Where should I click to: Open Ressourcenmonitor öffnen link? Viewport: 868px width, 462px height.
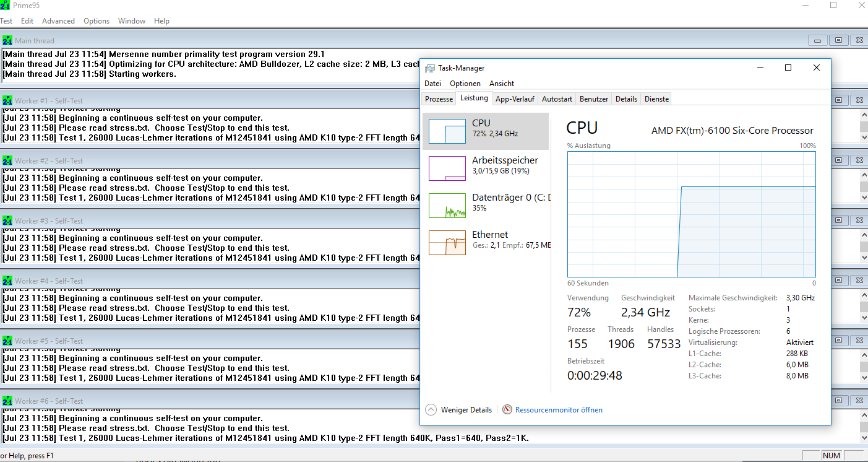[x=559, y=410]
